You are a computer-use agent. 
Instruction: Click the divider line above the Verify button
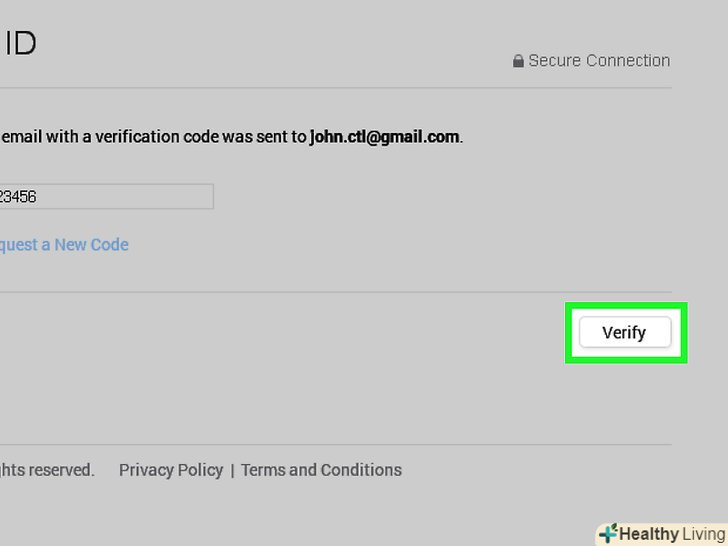coord(300,292)
